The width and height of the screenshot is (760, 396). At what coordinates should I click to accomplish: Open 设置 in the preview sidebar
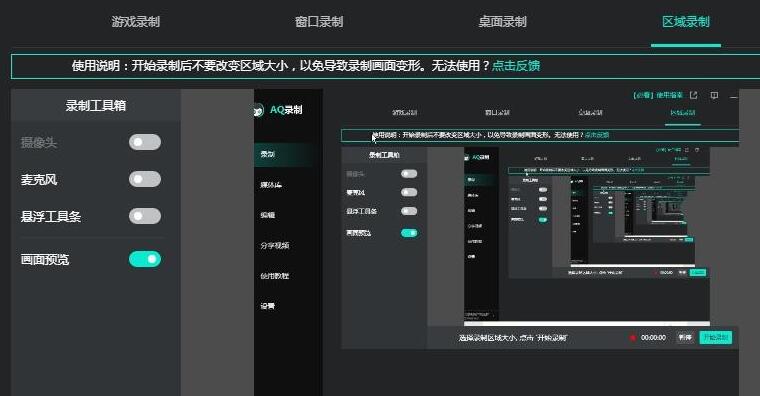click(x=268, y=306)
